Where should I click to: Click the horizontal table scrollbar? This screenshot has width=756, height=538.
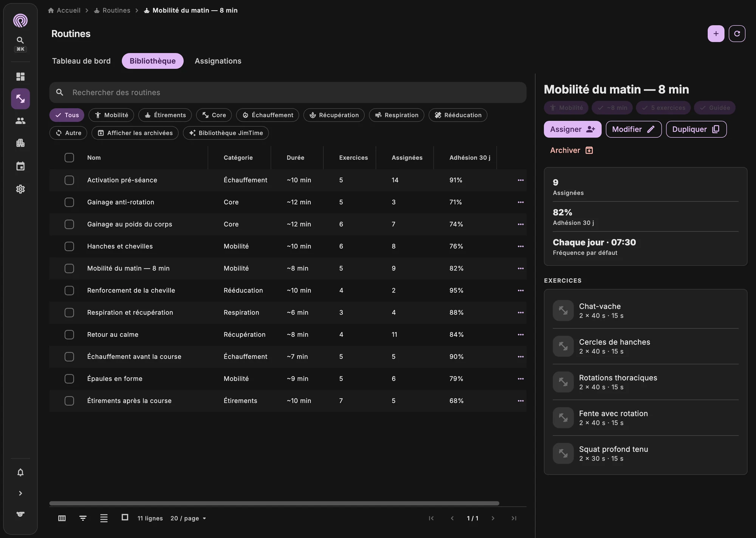click(274, 504)
